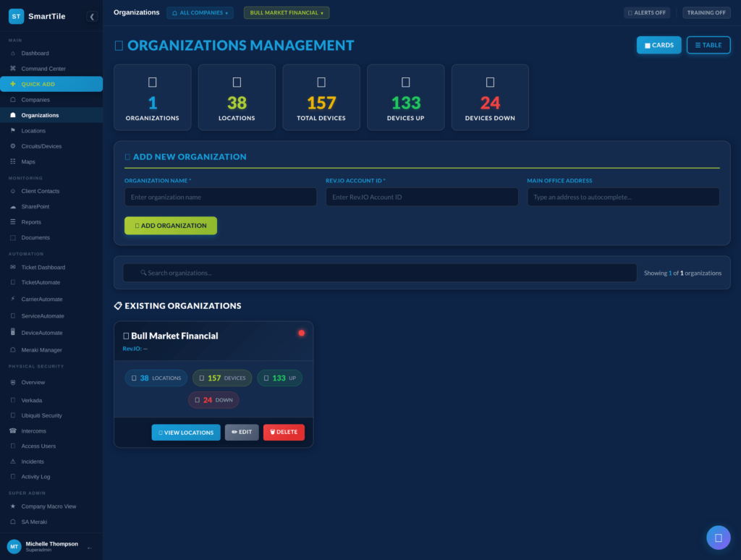Click the 133 UP badge
The height and width of the screenshot is (560, 741).
(280, 378)
